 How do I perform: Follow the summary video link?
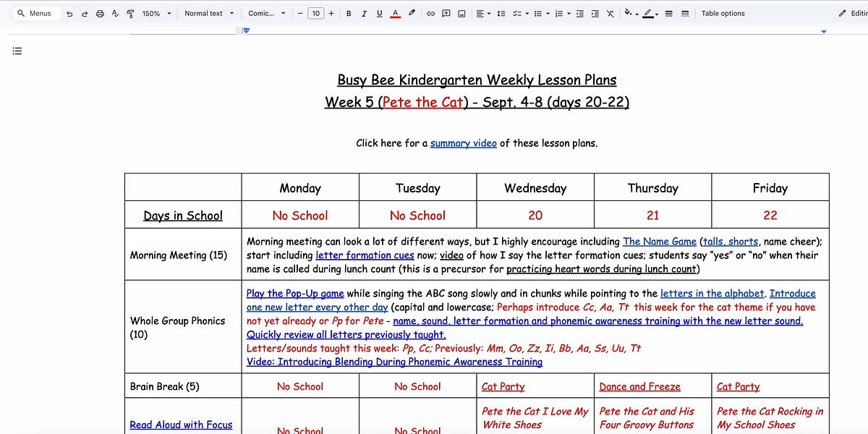464,143
